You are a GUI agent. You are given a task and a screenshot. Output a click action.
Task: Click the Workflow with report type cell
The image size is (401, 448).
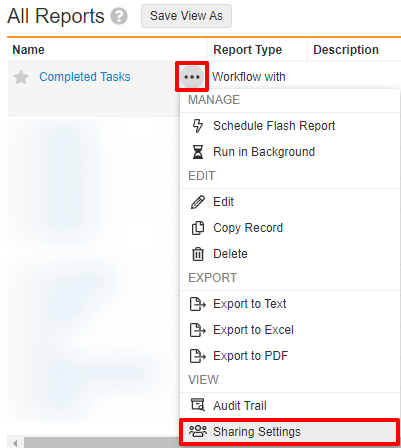249,77
